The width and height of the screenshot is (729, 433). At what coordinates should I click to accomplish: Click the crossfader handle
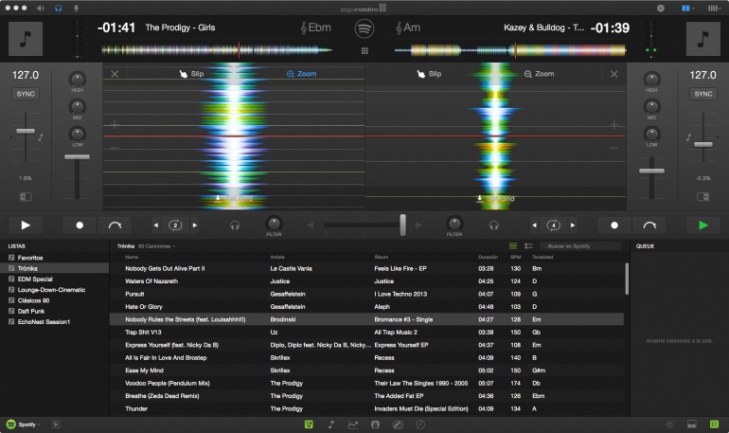(x=403, y=225)
